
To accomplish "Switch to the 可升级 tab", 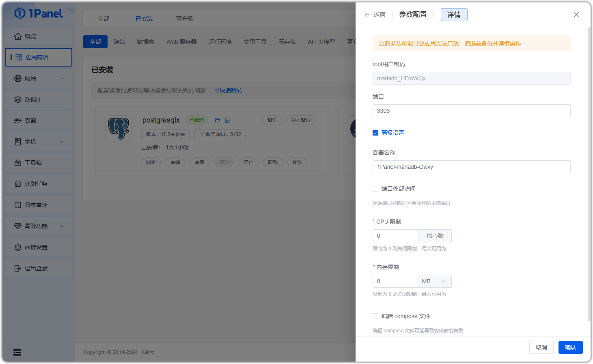I will click(185, 19).
